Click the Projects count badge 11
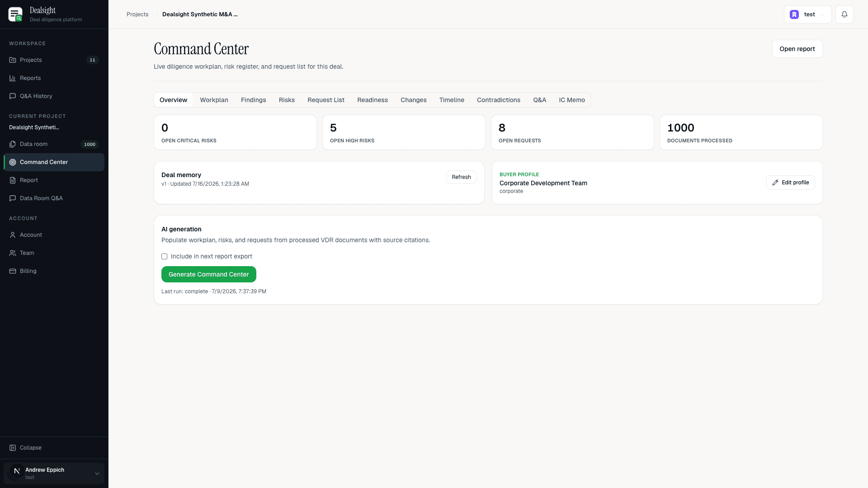This screenshot has height=488, width=868. point(93,60)
